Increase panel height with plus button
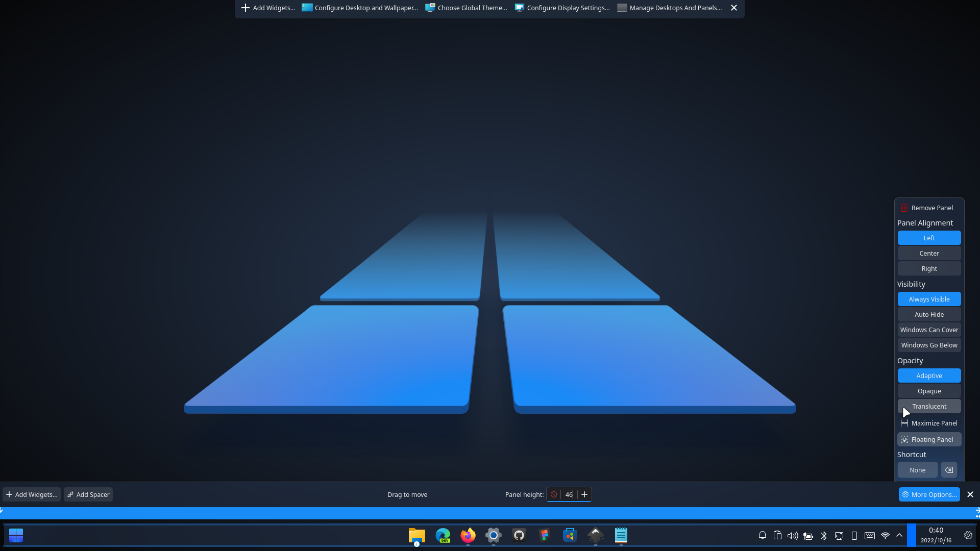 584,494
